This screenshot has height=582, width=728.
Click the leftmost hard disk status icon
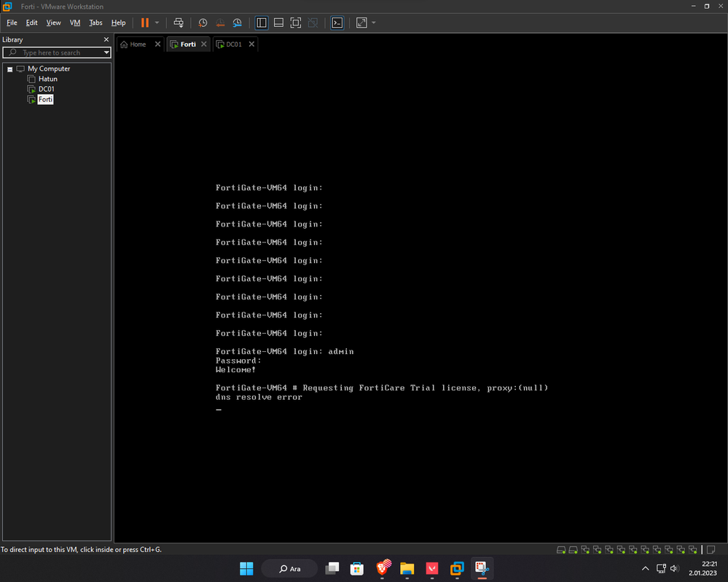coord(561,550)
